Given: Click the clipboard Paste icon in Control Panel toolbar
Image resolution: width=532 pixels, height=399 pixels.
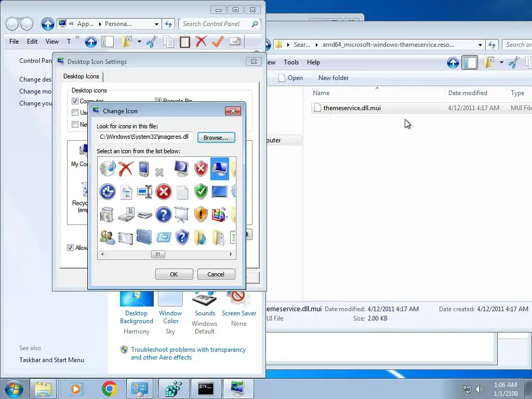Looking at the screenshot, I should (x=184, y=42).
